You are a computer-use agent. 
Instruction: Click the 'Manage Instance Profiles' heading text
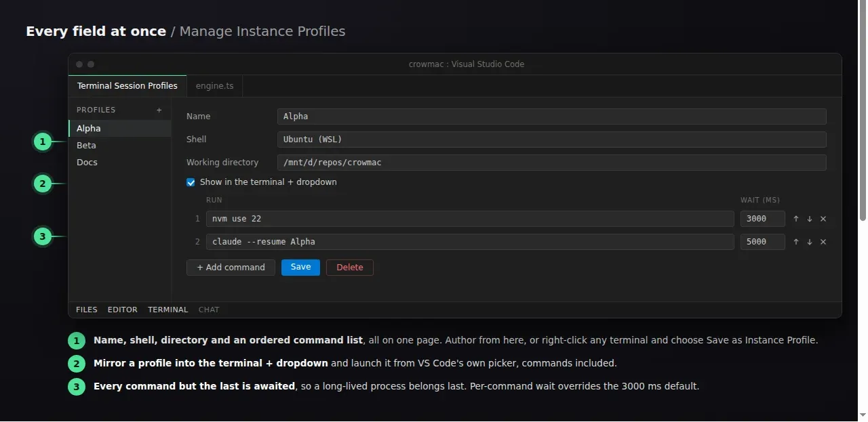click(x=262, y=31)
